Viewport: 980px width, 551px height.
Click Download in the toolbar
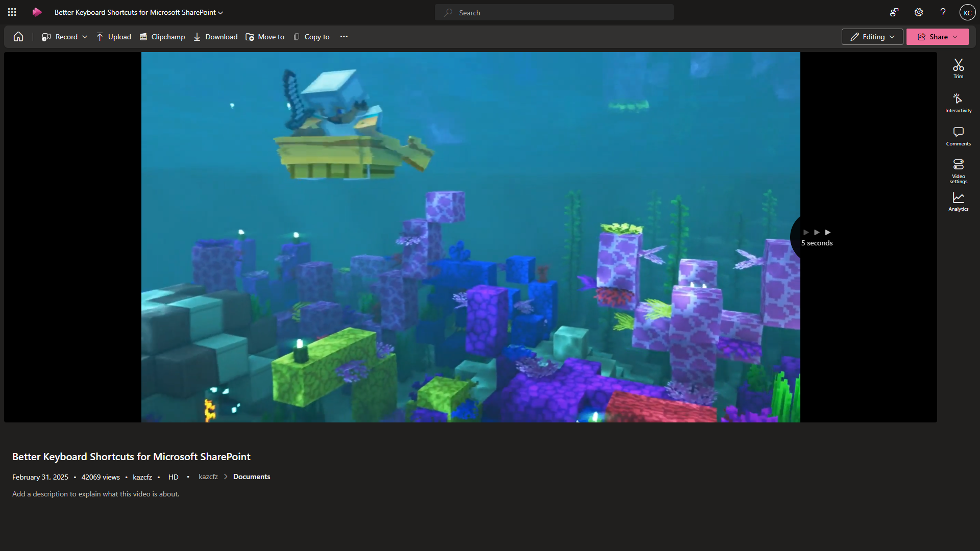click(x=215, y=37)
